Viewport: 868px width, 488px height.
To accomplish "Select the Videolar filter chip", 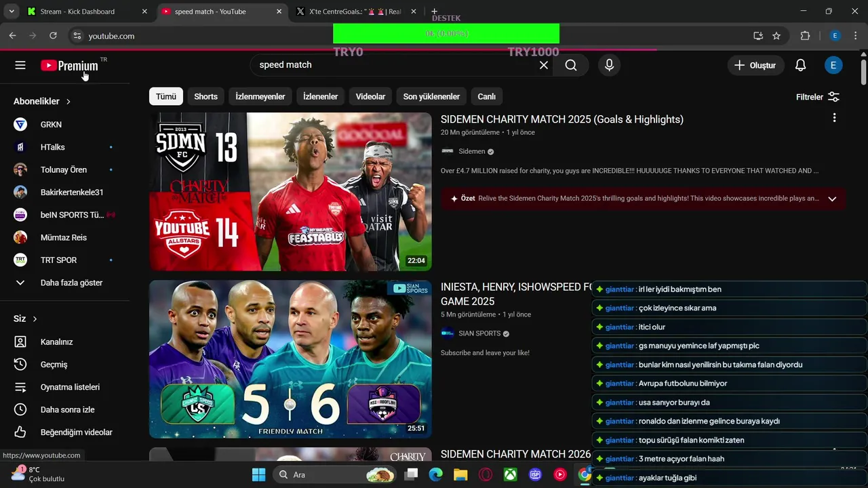I will (371, 96).
